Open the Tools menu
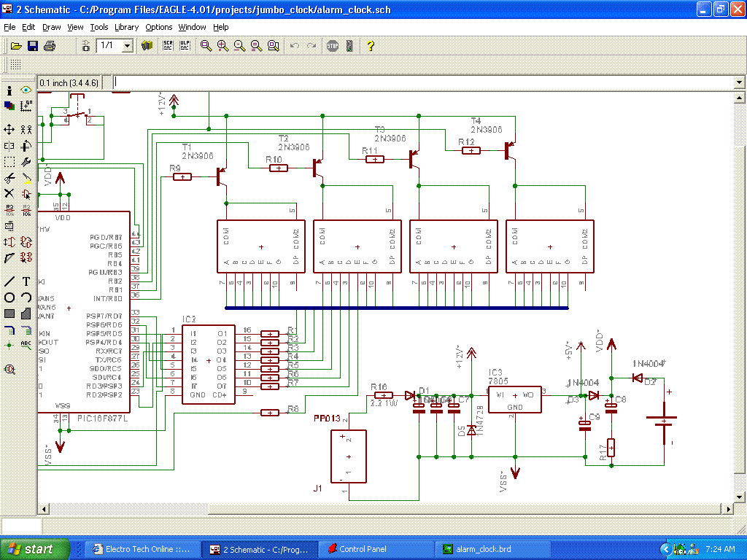The width and height of the screenshot is (747, 560). (x=99, y=27)
